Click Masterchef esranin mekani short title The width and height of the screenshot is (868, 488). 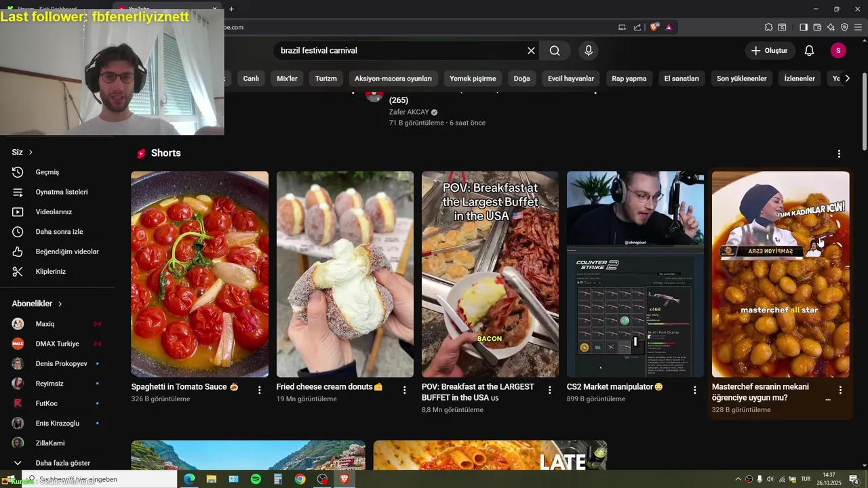(760, 392)
